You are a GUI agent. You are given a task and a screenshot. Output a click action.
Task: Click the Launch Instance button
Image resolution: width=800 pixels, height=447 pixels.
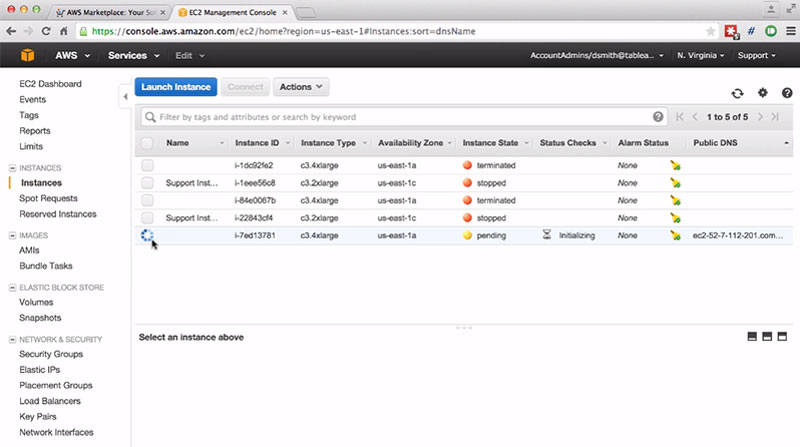point(176,87)
